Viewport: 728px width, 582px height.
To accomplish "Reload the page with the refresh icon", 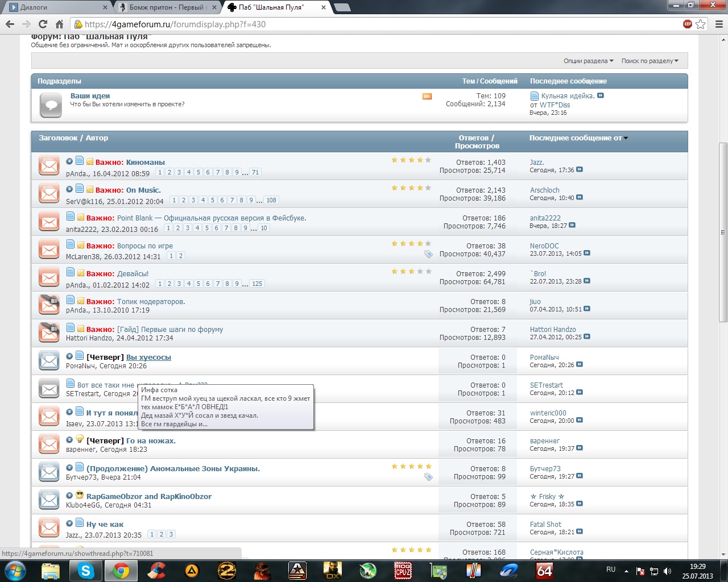I will (43, 24).
